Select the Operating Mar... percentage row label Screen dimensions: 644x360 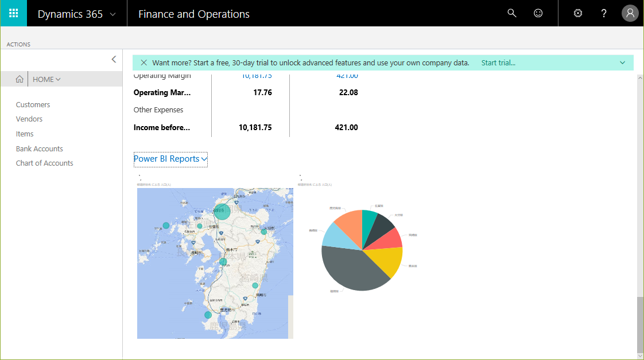[x=162, y=93]
